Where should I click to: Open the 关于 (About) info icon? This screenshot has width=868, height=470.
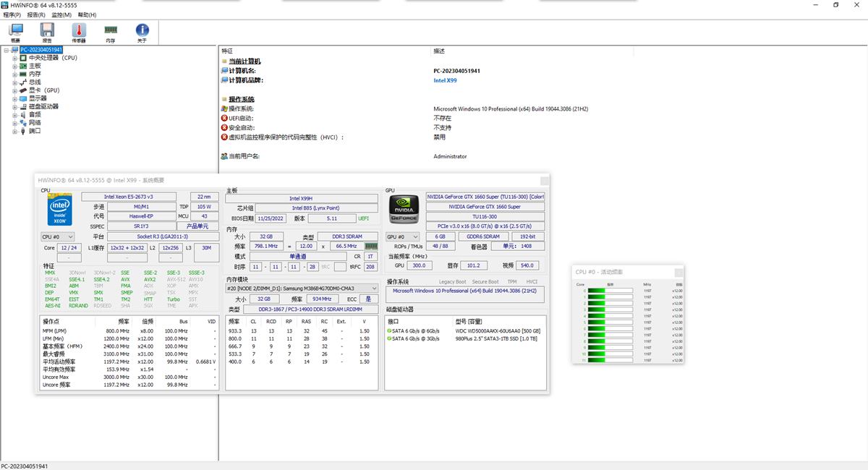(142, 33)
